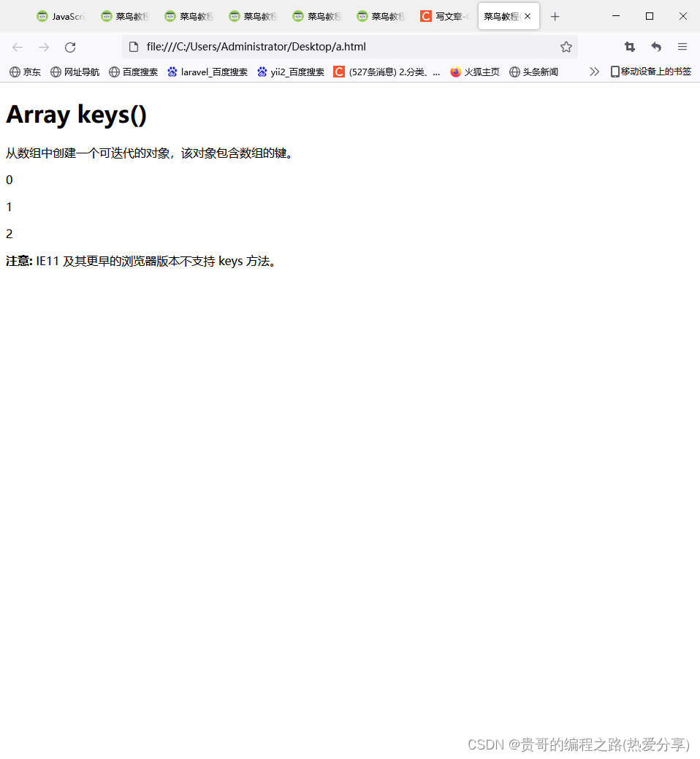Screen dimensions: 700x759
Task: Open the 网址导航 bookmark
Action: pos(75,72)
